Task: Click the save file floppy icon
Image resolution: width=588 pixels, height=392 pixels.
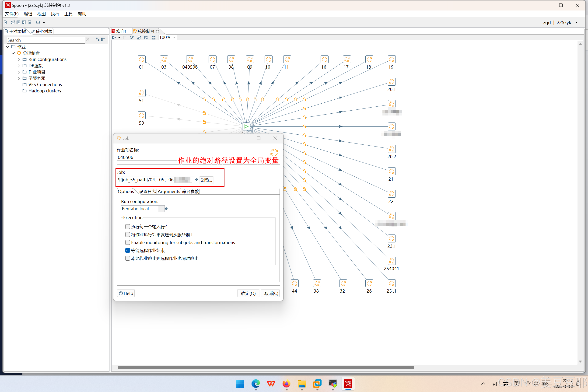Action: point(24,22)
